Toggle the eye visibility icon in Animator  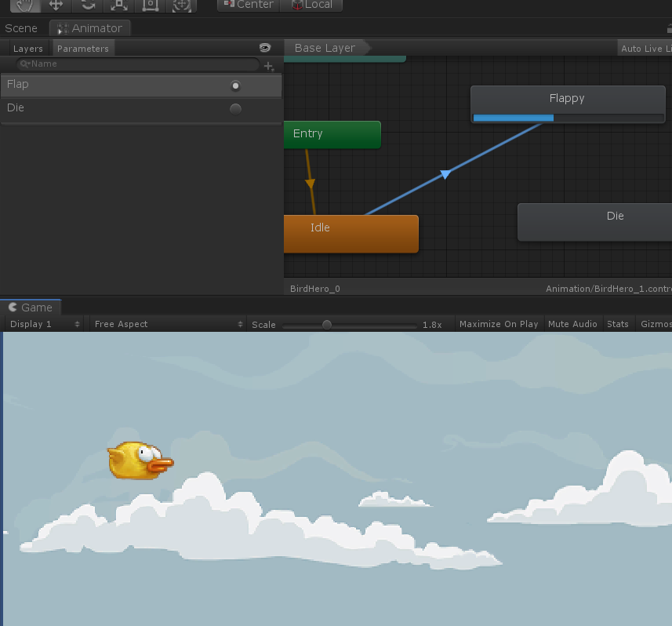coord(266,48)
